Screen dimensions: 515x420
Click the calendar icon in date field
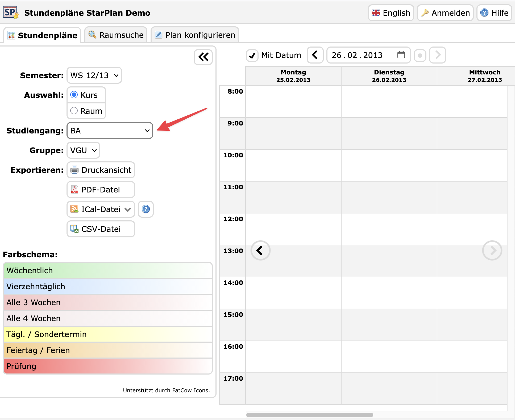401,55
